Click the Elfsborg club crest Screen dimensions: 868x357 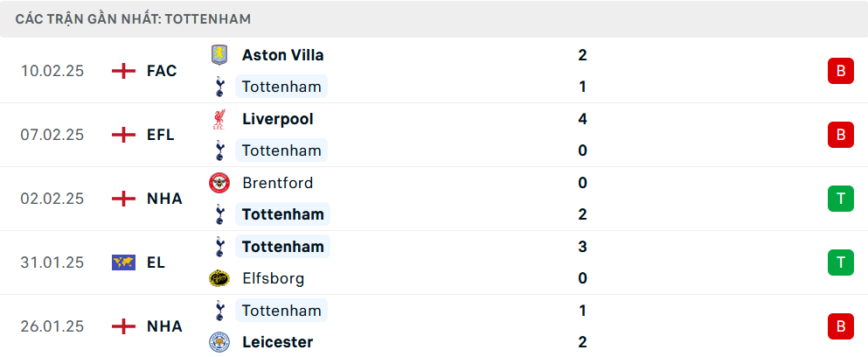219,278
